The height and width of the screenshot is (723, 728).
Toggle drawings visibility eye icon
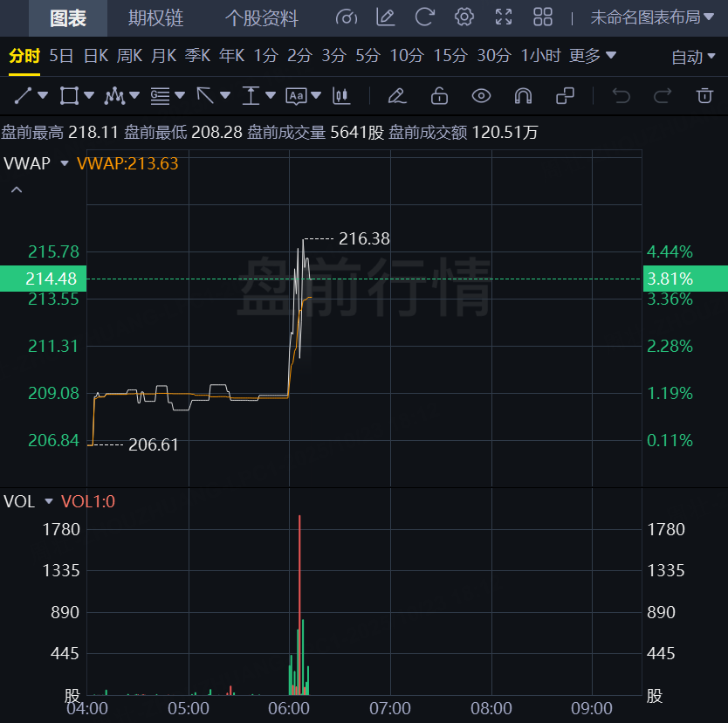coord(481,96)
